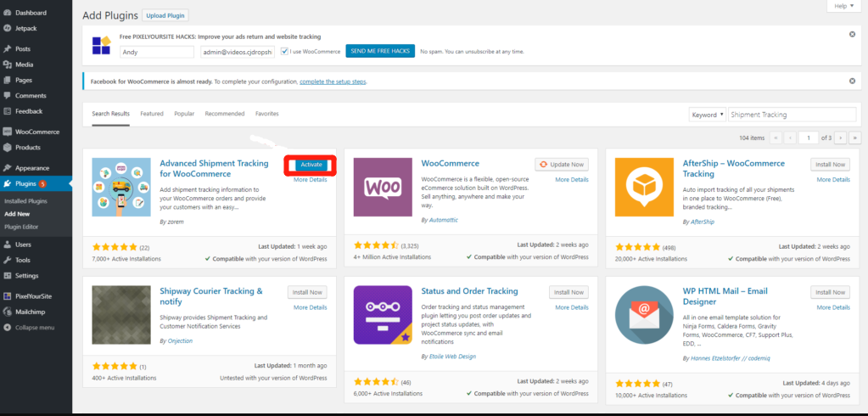Image resolution: width=868 pixels, height=416 pixels.
Task: Click Status and Order Tracking thumbnail
Action: click(x=383, y=315)
